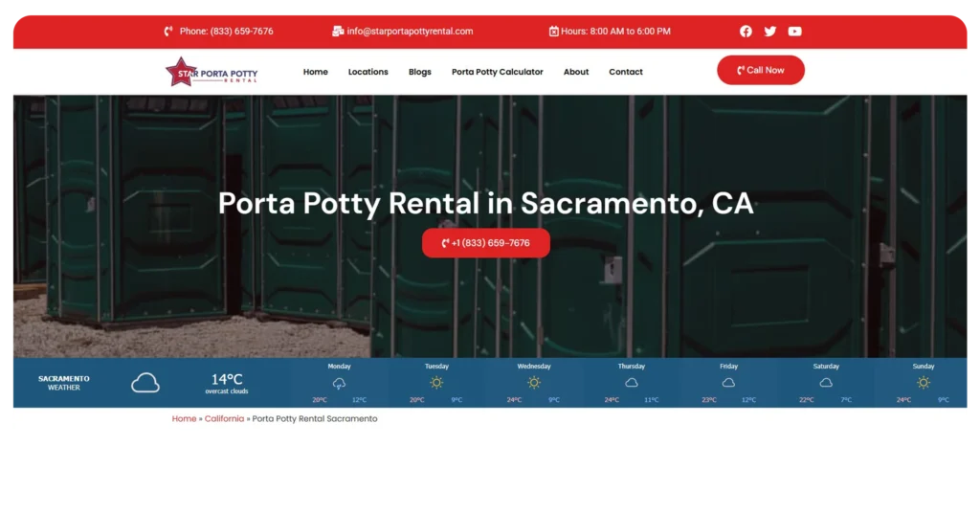Image resolution: width=980 pixels, height=513 pixels.
Task: Click the Star Porta Potty Rental logo
Action: [x=211, y=72]
